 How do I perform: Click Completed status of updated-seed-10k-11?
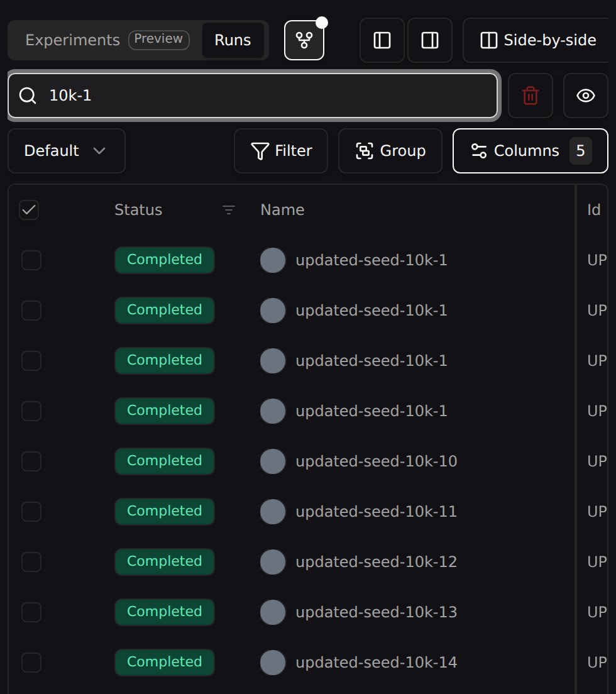pyautogui.click(x=165, y=512)
